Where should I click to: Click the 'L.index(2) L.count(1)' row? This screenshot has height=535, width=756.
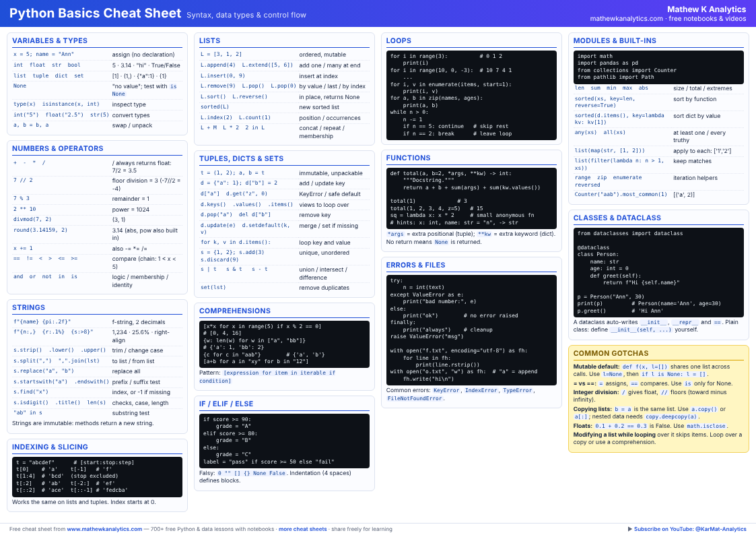(x=284, y=118)
